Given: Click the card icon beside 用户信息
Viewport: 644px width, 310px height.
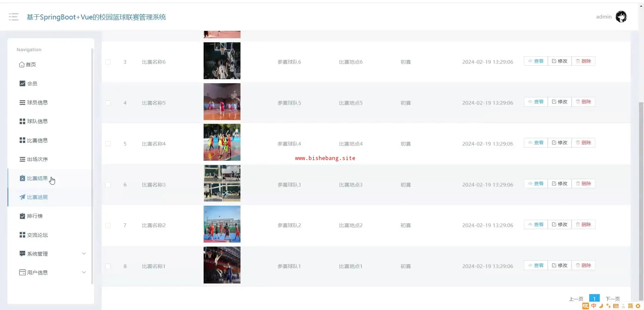Looking at the screenshot, I should (22, 272).
